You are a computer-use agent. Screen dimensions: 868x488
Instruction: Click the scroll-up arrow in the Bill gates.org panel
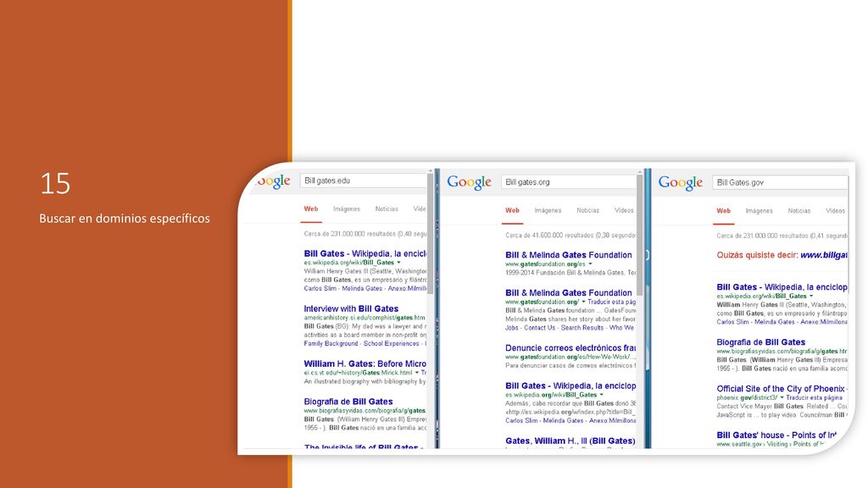click(x=639, y=172)
